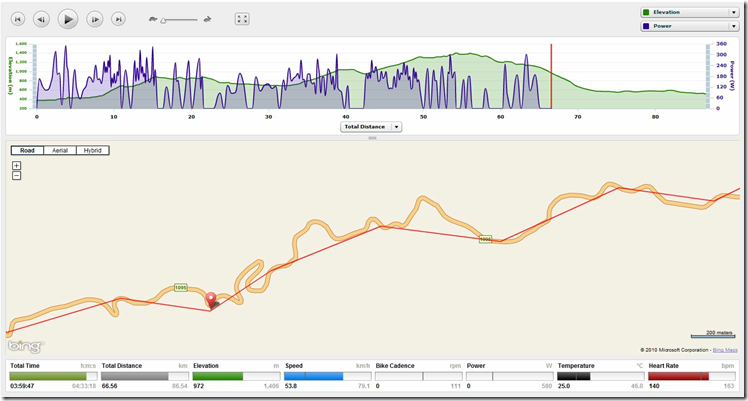748x401 pixels.
Task: Click the Heart Rate value 140
Action: pyautogui.click(x=654, y=386)
